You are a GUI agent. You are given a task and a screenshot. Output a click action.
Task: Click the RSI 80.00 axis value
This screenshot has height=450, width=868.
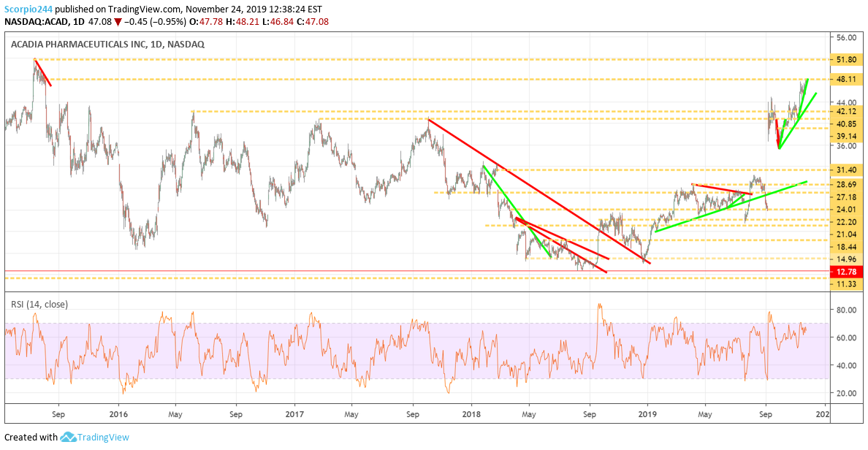[x=846, y=310]
